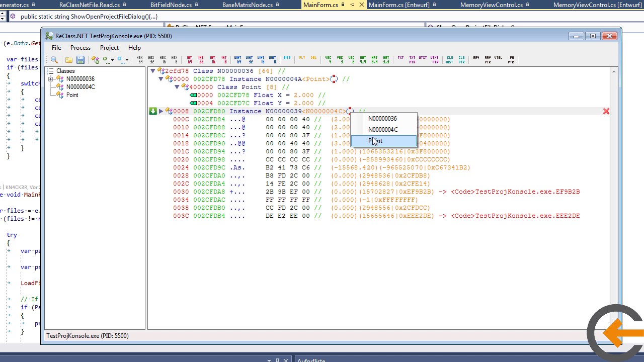Select the VEC 4 node type
Screen dimensions: 644x362
click(x=329, y=60)
